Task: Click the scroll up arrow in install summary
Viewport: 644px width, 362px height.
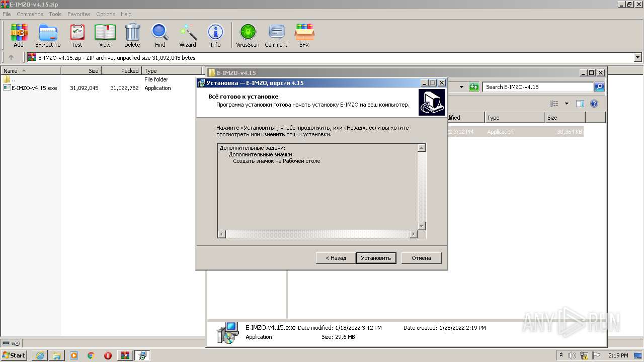Action: pos(422,148)
